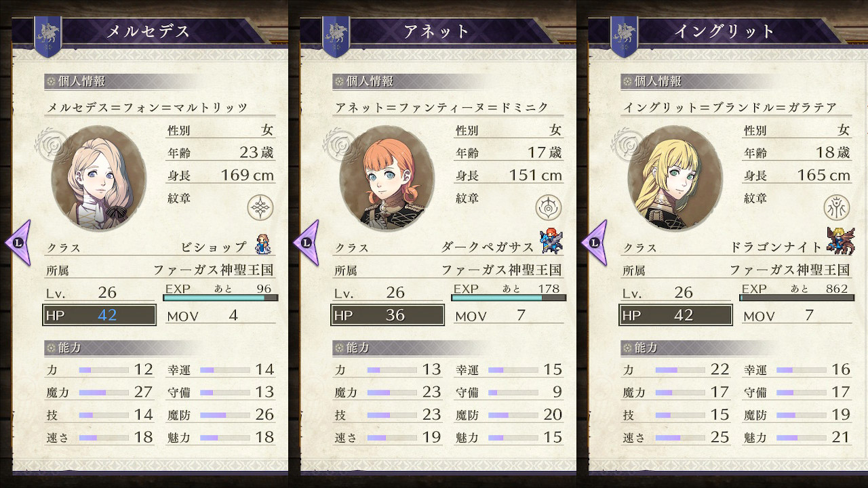
Task: Select the アネット title tab
Action: (434, 31)
